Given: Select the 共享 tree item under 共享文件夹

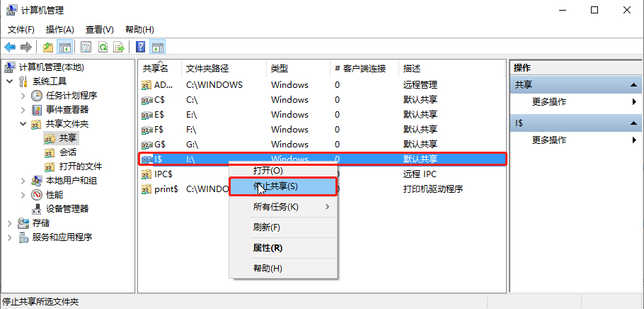Looking at the screenshot, I should (67, 138).
